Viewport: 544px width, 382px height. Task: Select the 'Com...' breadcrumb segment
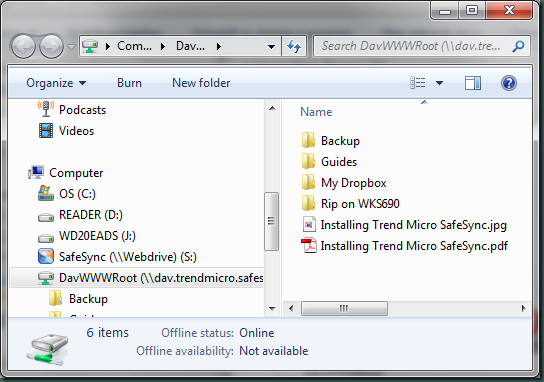(134, 46)
